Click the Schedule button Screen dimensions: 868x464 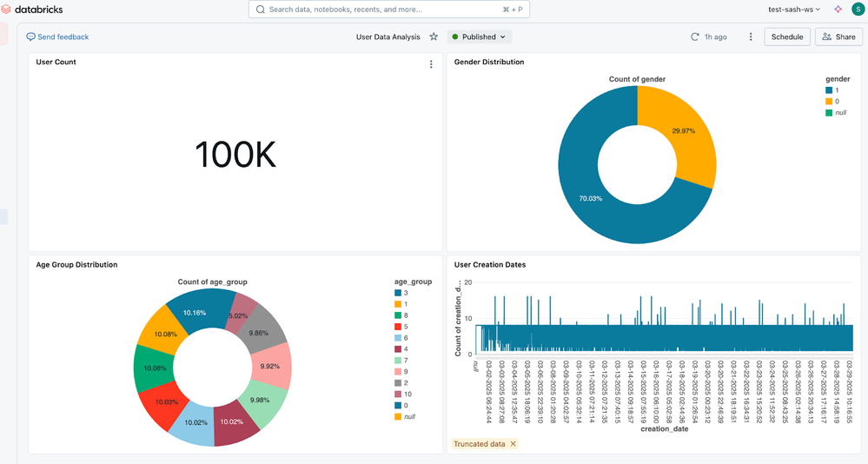[x=787, y=37]
